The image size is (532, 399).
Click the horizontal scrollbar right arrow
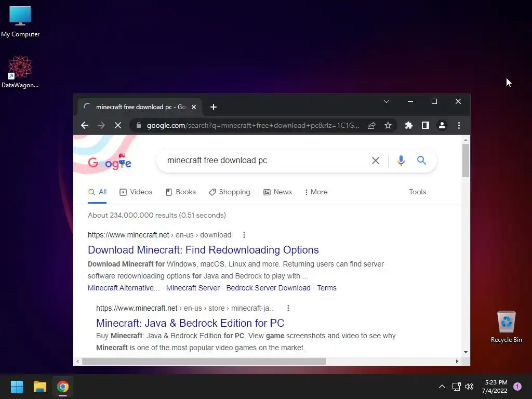457,362
